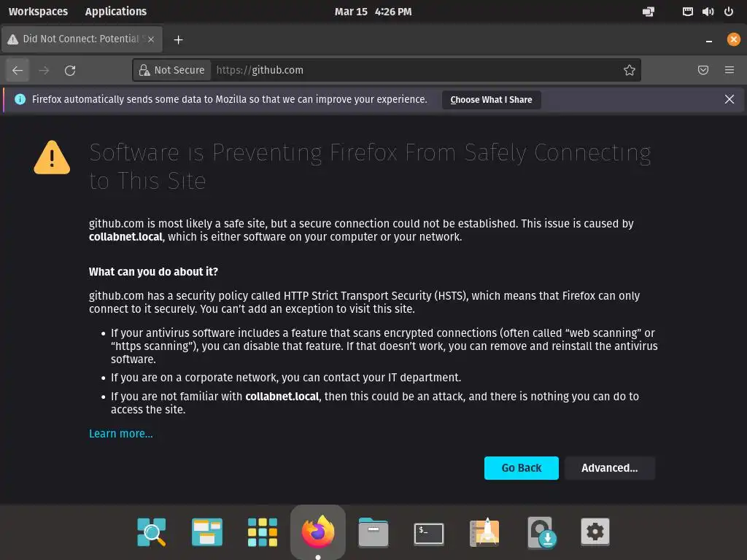
Task: Open the power menu icon
Action: point(729,12)
